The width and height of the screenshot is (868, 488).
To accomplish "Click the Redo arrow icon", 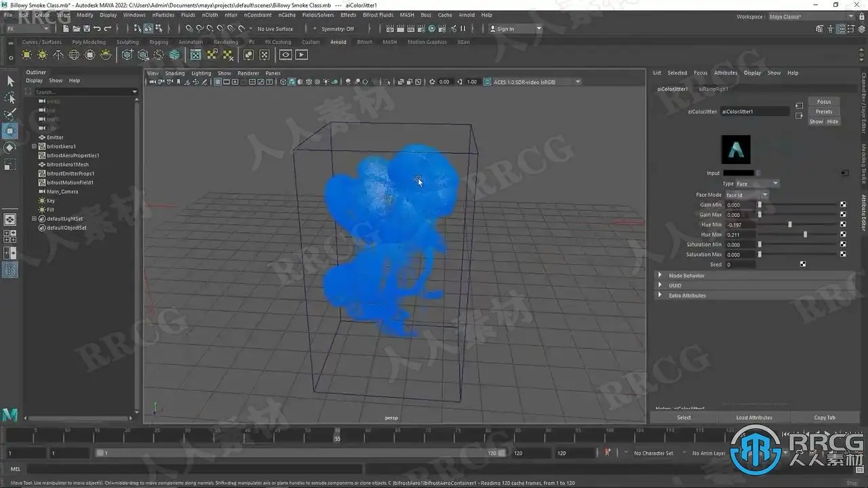I will (x=108, y=28).
